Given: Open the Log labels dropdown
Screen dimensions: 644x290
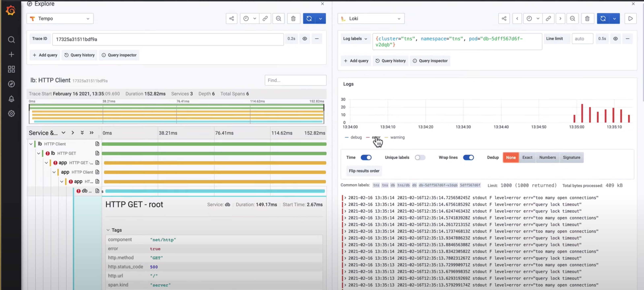Looking at the screenshot, I should (355, 38).
